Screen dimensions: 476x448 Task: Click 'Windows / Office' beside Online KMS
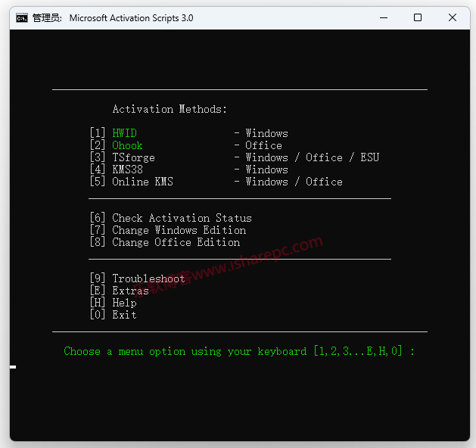(x=294, y=182)
